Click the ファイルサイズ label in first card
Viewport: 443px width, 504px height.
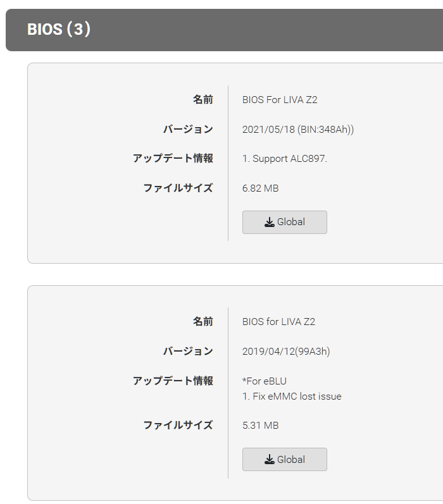[x=178, y=188]
